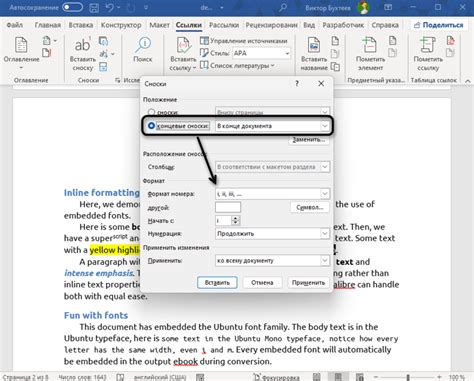Click the update table icon under Оглавление add text
The height and width of the screenshot is (381, 474).
click(x=46, y=52)
